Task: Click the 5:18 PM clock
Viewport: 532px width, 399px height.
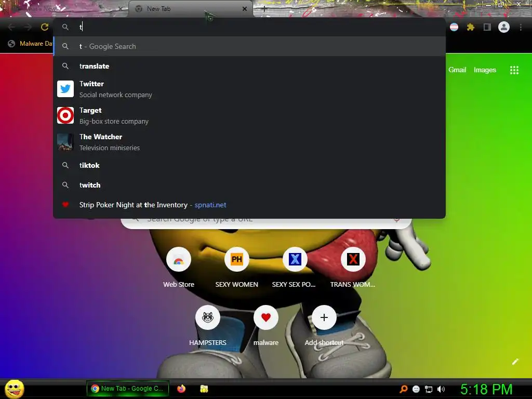Action: click(486, 389)
